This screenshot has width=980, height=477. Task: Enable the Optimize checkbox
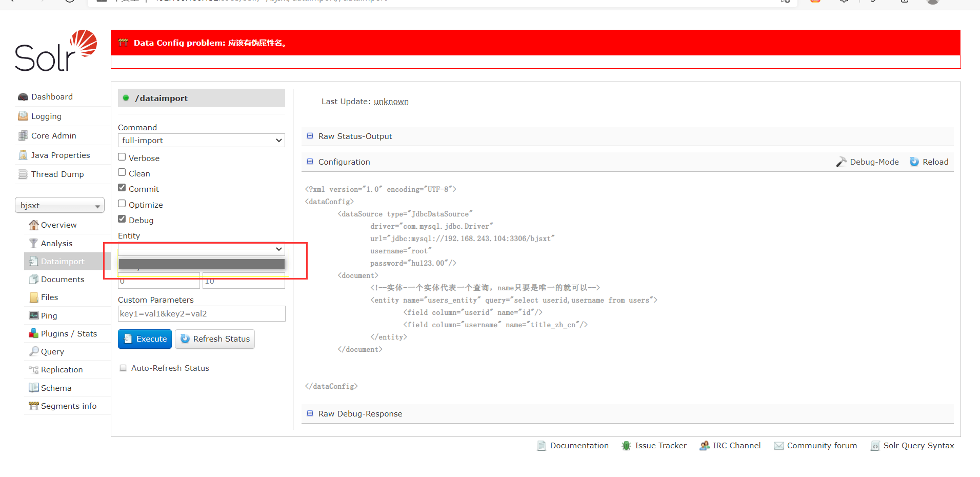pyautogui.click(x=122, y=204)
